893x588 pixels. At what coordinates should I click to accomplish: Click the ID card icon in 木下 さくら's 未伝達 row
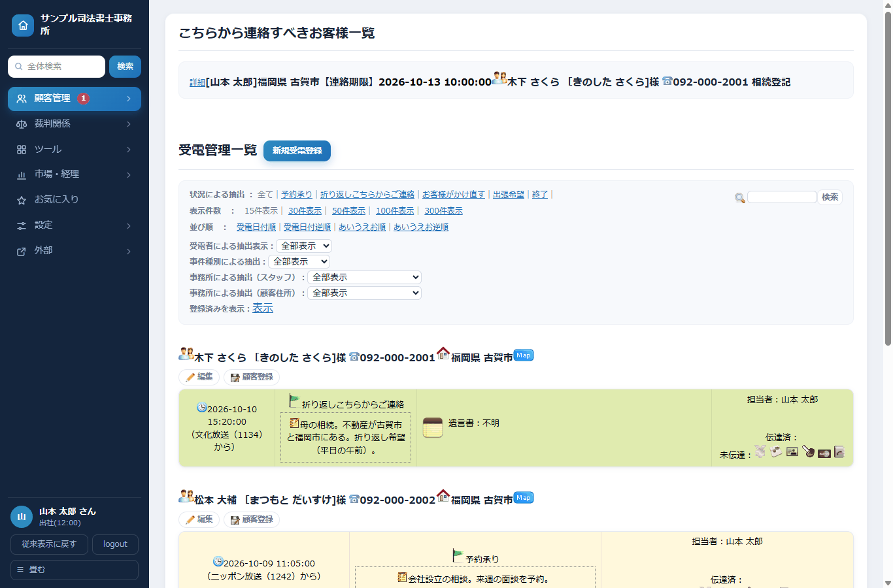[x=792, y=451]
